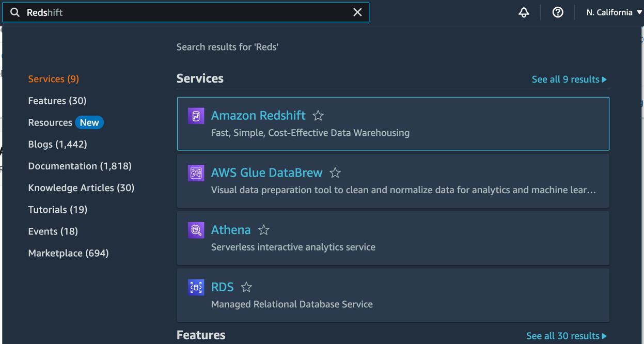The width and height of the screenshot is (644, 344).
Task: Open Amazon Redshift service link
Action: point(258,115)
